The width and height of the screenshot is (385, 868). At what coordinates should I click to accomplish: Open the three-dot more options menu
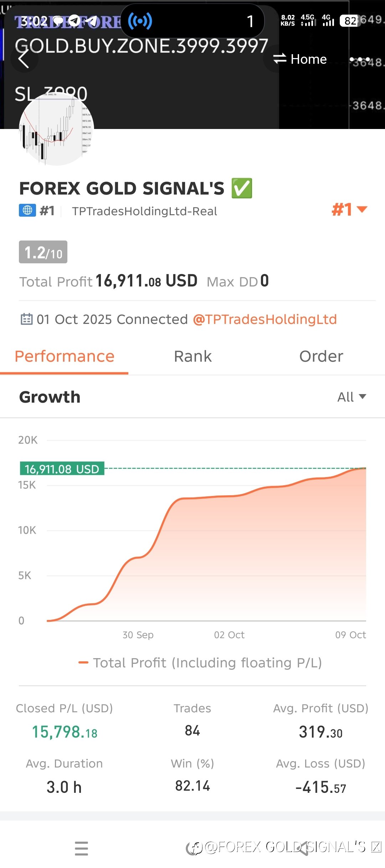coord(360,59)
